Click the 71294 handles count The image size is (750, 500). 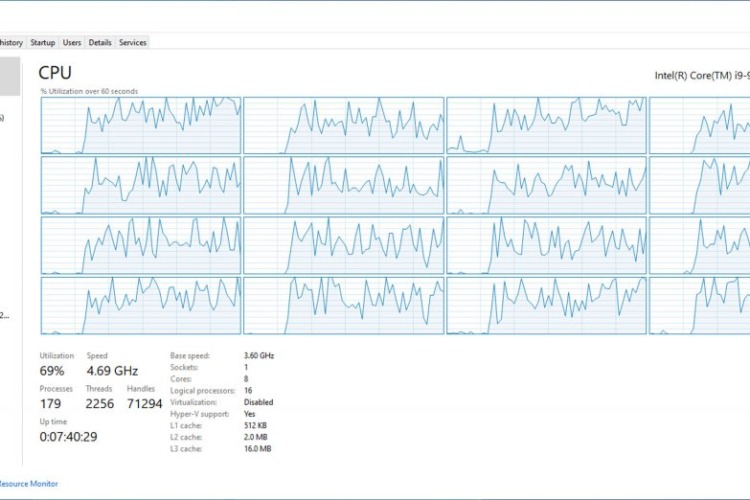[144, 404]
